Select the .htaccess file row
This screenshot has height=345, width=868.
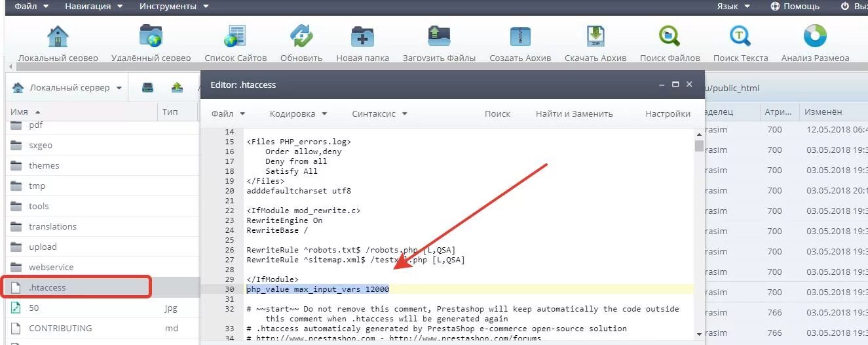tap(102, 287)
